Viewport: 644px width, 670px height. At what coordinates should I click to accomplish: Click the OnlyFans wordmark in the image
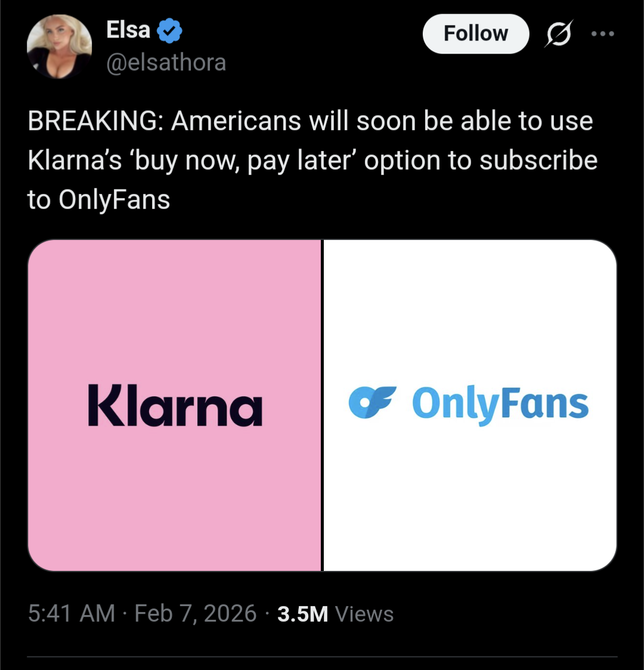pos(500,405)
